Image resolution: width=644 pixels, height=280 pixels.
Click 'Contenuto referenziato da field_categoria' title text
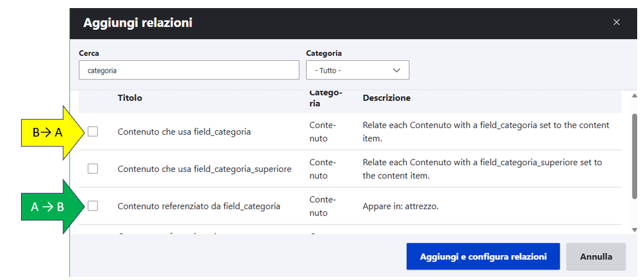[x=199, y=206]
